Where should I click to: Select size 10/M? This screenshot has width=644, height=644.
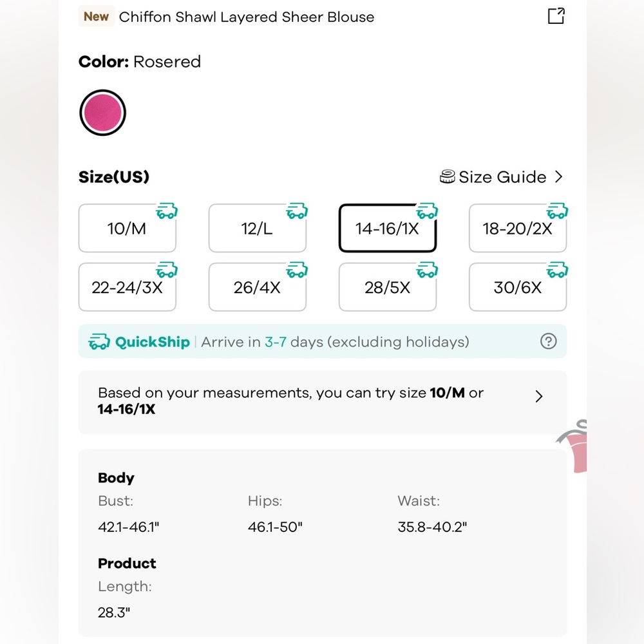coord(127,229)
